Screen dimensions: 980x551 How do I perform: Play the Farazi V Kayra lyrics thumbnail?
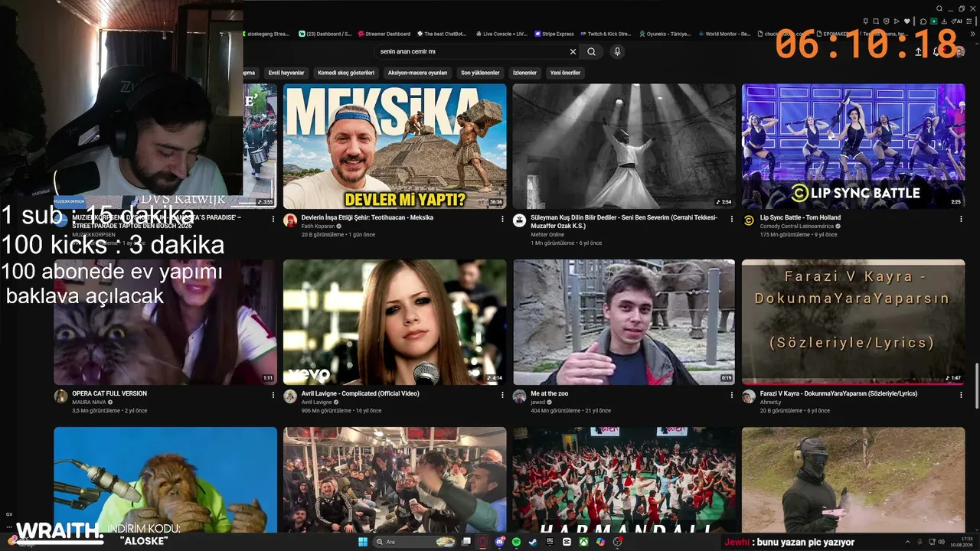click(854, 322)
